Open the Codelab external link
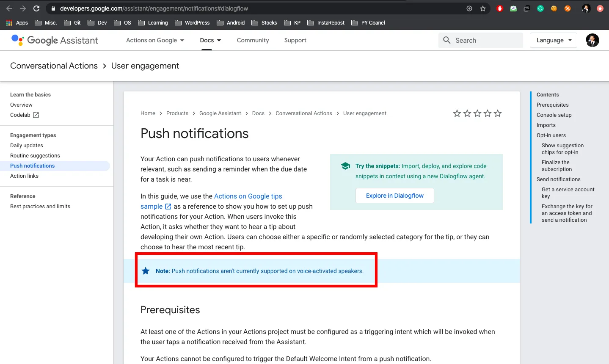Viewport: 609px width, 364px height. [x=25, y=115]
